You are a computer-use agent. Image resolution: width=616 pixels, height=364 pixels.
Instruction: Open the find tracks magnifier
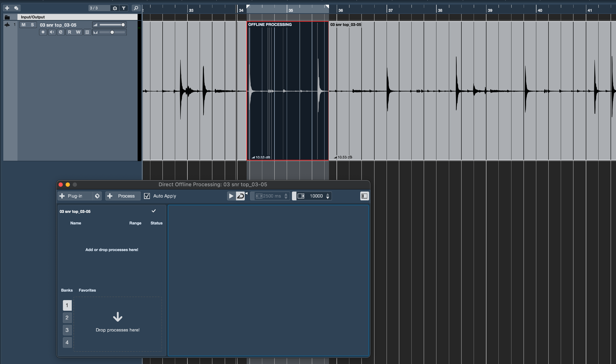click(x=136, y=8)
